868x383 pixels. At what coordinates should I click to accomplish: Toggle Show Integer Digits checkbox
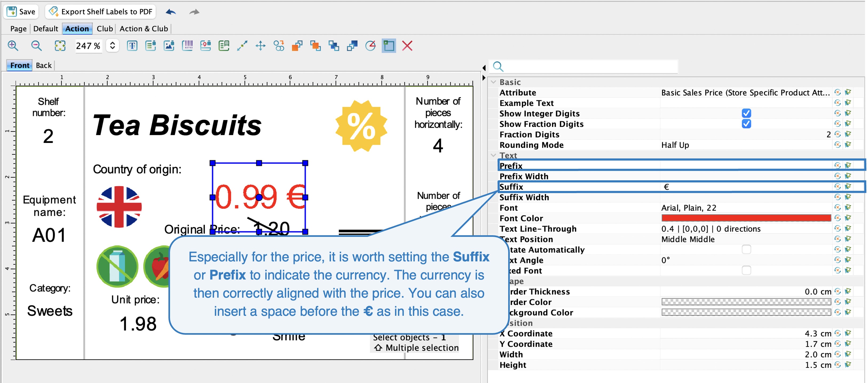point(746,113)
